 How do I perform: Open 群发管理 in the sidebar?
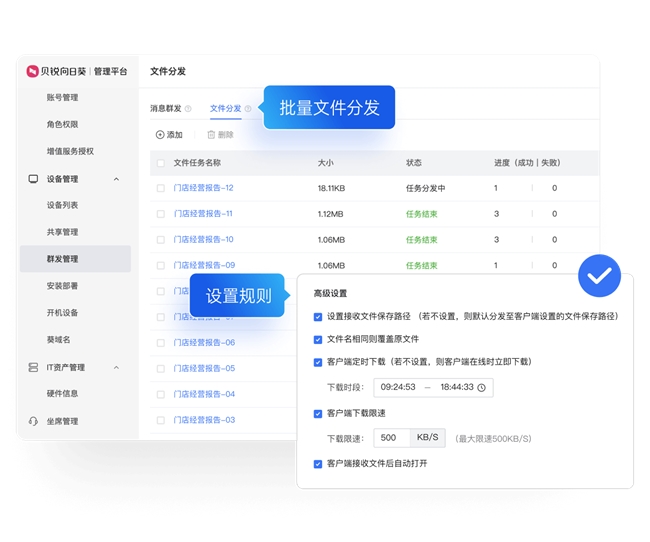[62, 259]
